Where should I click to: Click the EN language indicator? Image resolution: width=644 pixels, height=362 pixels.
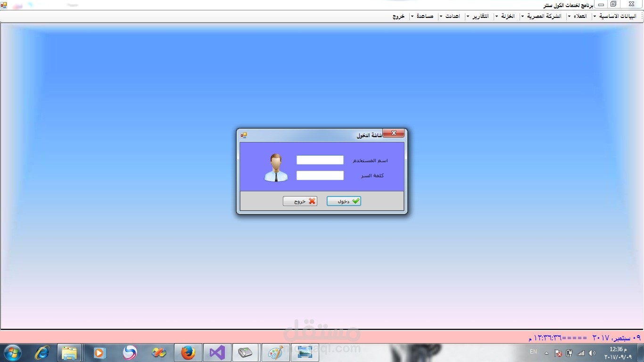click(533, 352)
